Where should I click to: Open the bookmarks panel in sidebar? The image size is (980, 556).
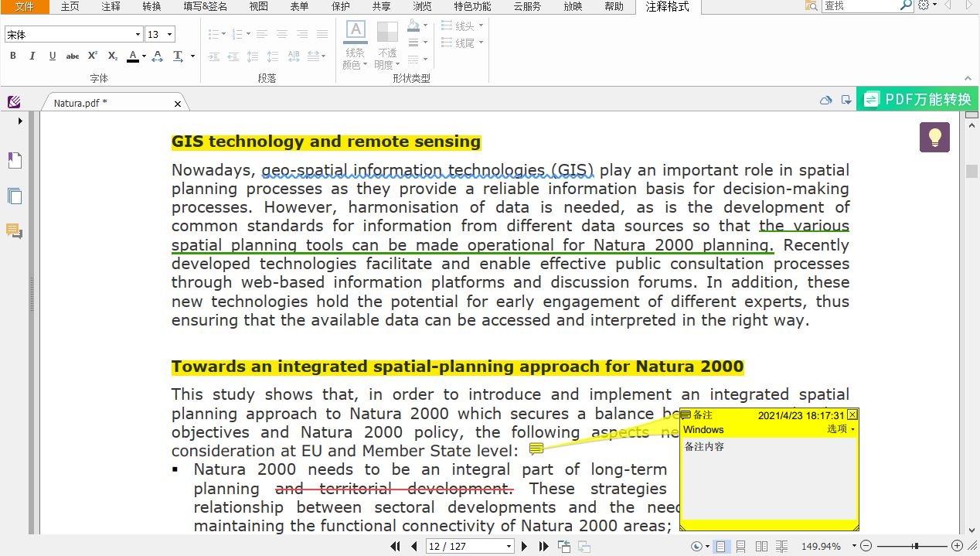coord(15,160)
